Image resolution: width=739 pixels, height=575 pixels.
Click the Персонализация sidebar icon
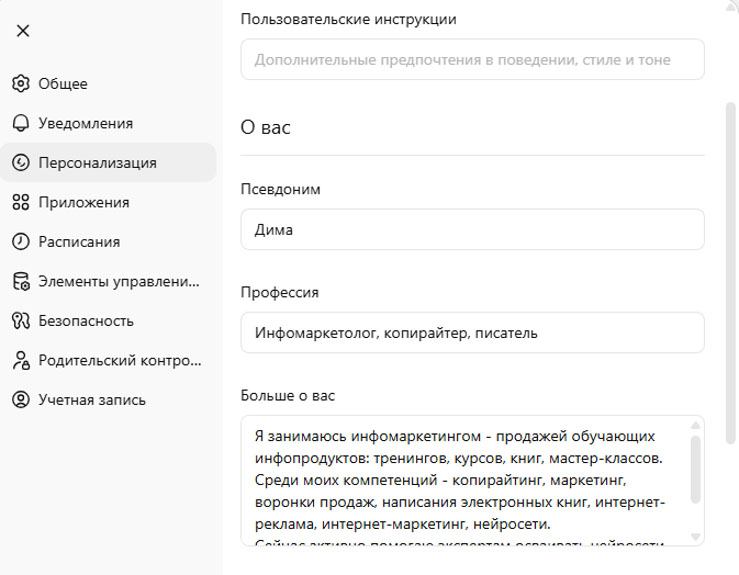click(x=21, y=163)
